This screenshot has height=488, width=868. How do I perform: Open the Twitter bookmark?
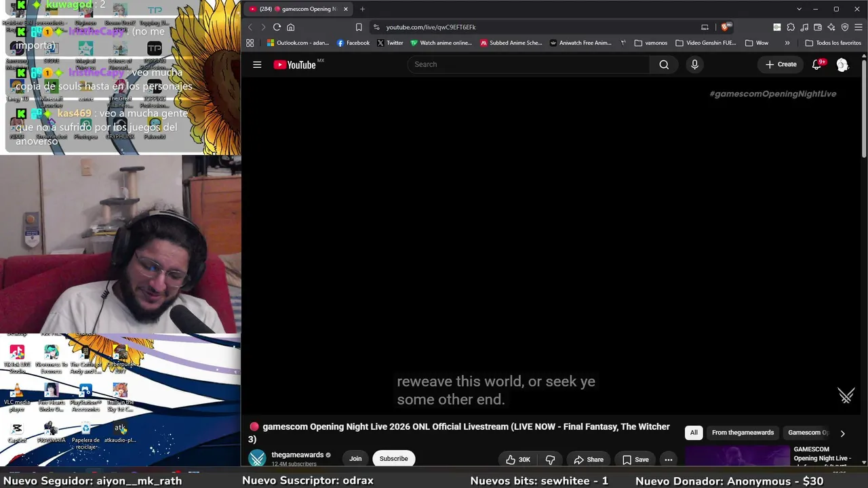point(390,43)
